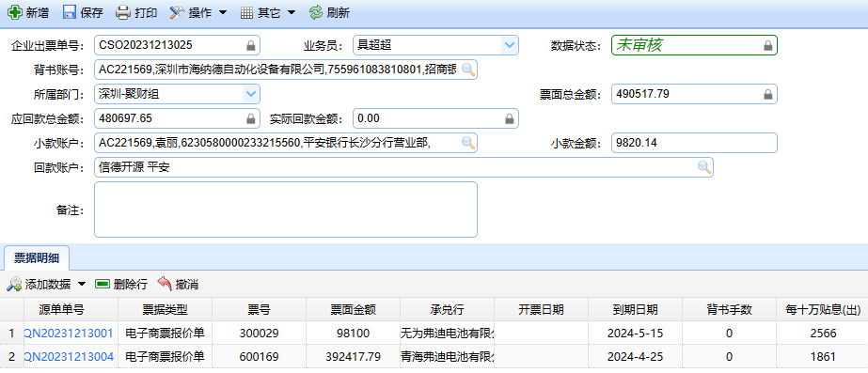Select 承兑行 cell 青海弗迪电池有限
Viewport: 868px width, 373px height.
(448, 357)
